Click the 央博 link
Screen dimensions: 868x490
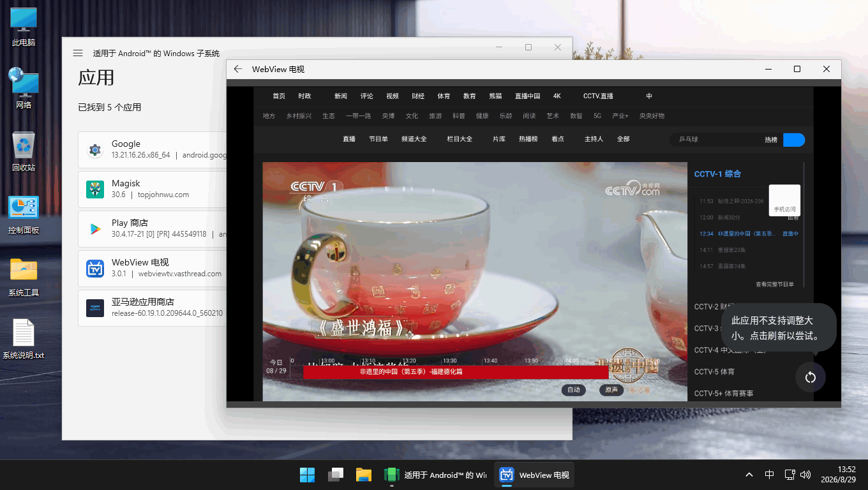pyautogui.click(x=388, y=116)
